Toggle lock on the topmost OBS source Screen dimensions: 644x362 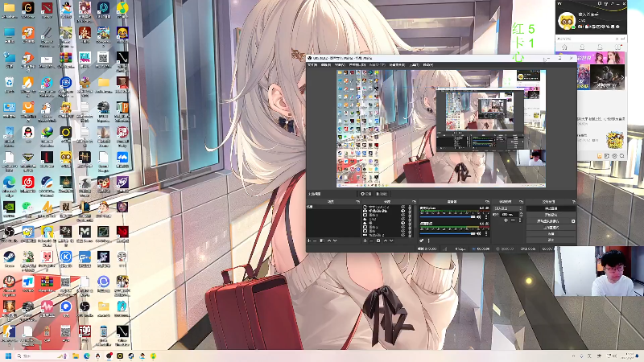[x=410, y=207]
